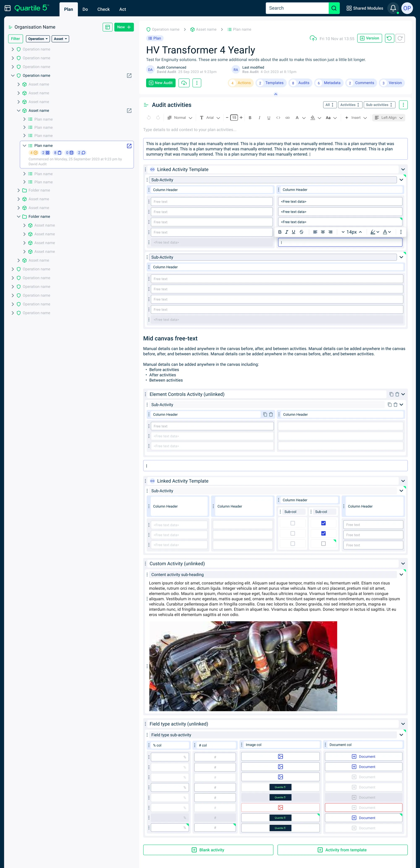
Task: Open the notifications bell
Action: tap(393, 8)
